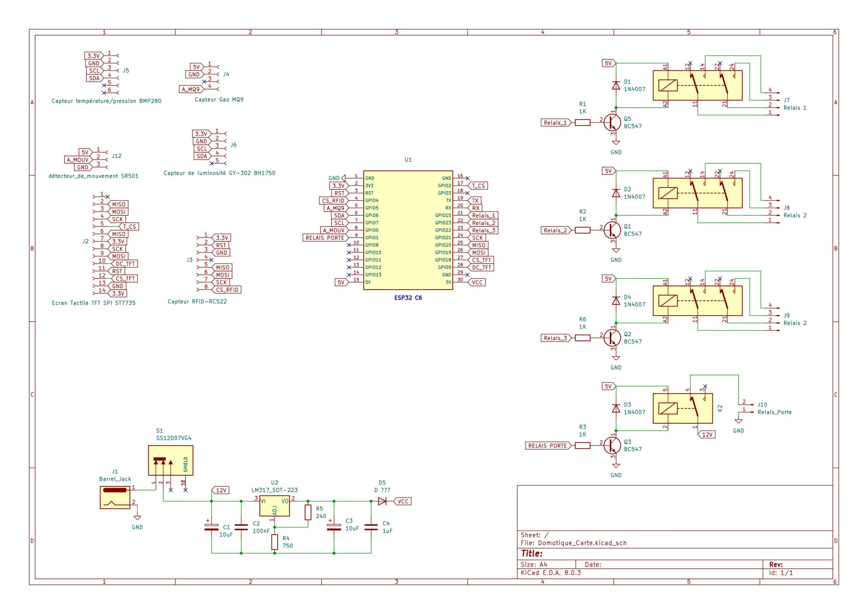Click the Capteur Gaz MQ9 caption text

[x=219, y=99]
